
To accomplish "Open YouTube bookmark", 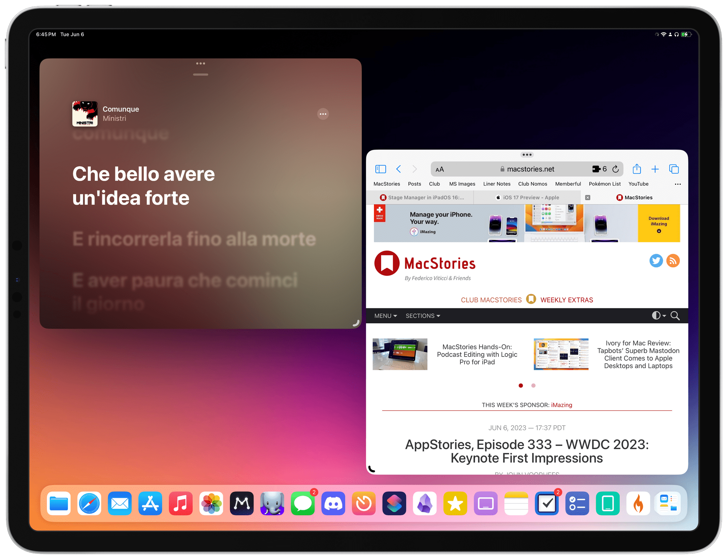I will (x=638, y=184).
